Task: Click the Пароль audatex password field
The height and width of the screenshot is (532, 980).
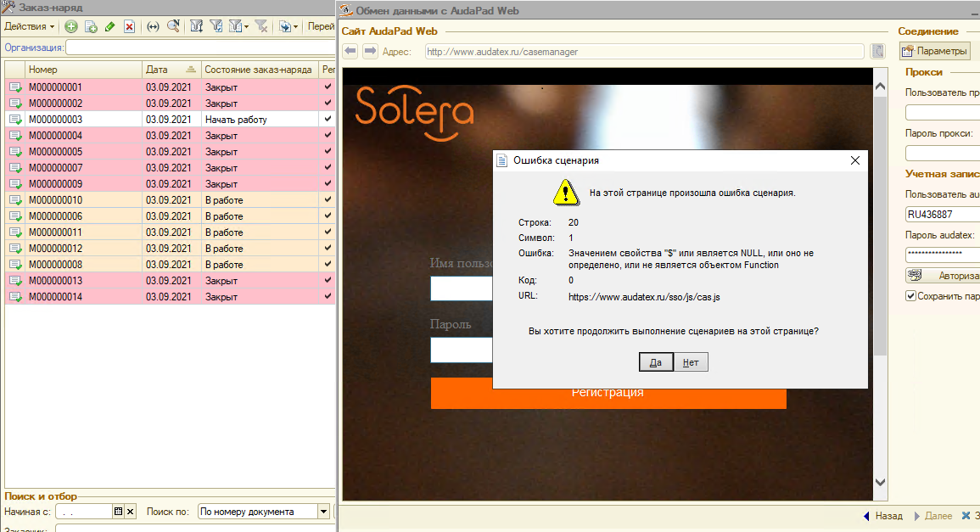Action: (x=943, y=254)
